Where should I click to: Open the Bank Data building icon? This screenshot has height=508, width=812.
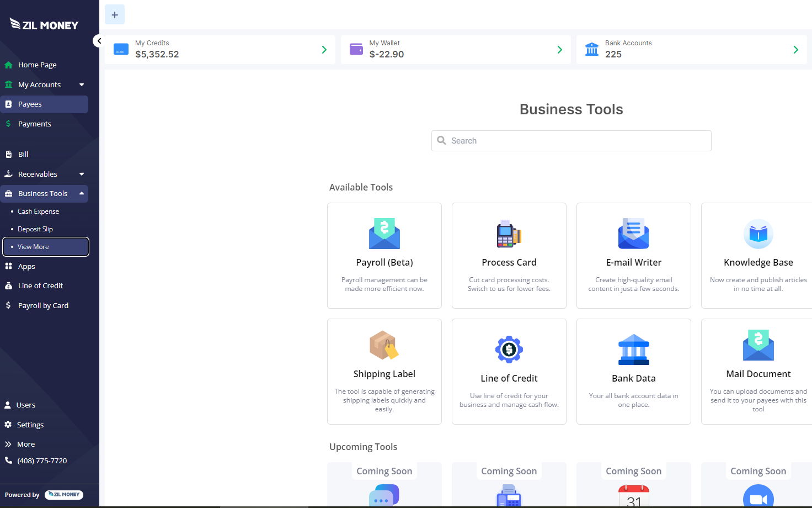[633, 350]
